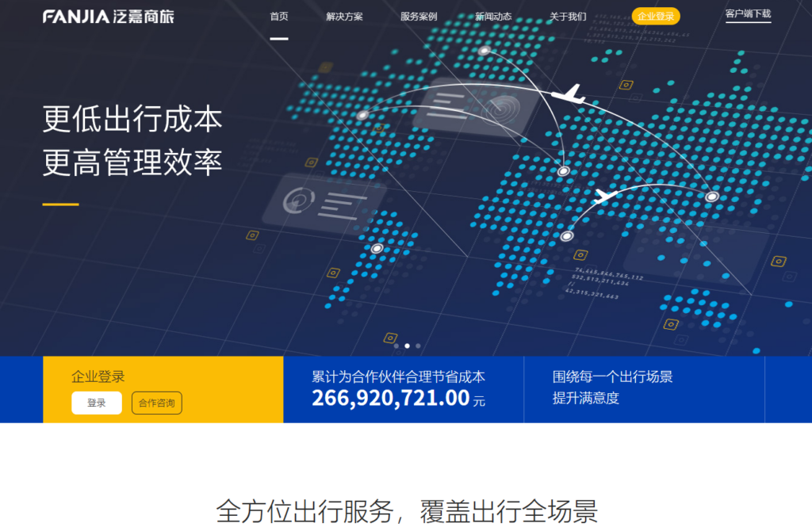Open the 解决方案 menu
Screen dimensions: 812x531
[343, 16]
